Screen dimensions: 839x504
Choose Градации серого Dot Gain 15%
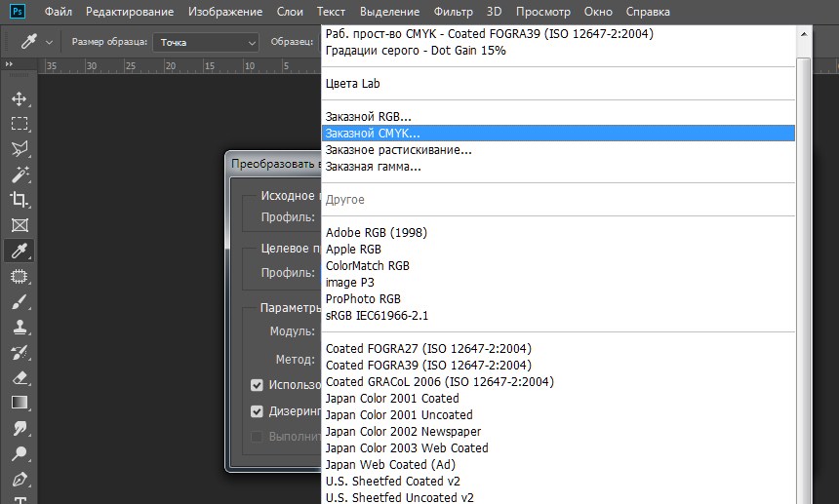click(x=558, y=51)
